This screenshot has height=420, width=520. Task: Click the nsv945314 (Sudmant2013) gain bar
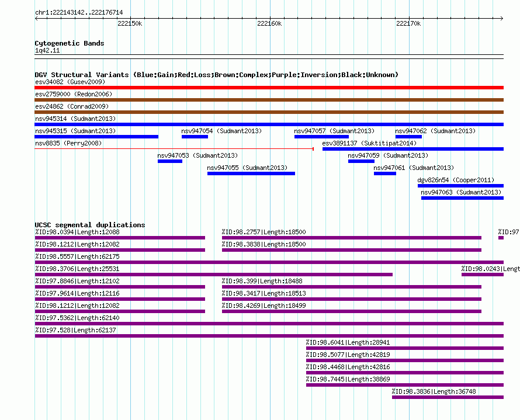269,124
